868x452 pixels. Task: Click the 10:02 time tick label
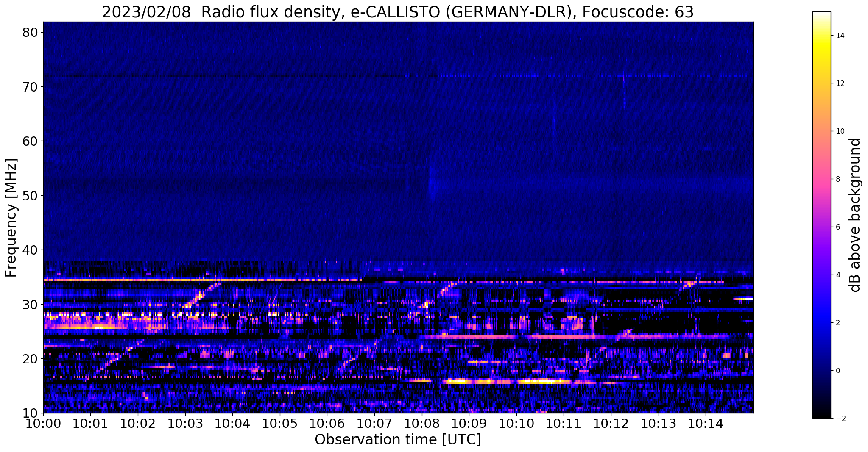tap(138, 423)
